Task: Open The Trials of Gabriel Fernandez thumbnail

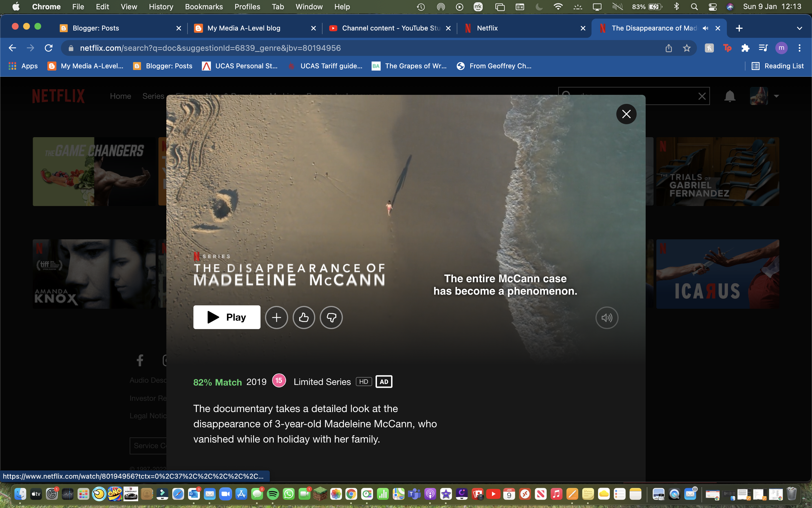Action: click(x=717, y=171)
